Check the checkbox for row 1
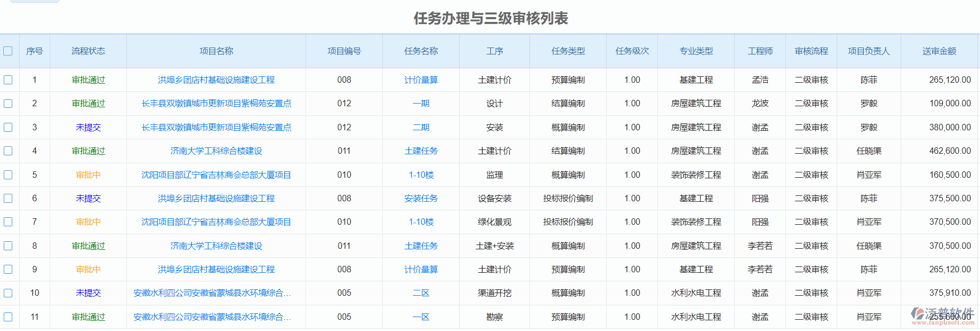 pos(8,80)
